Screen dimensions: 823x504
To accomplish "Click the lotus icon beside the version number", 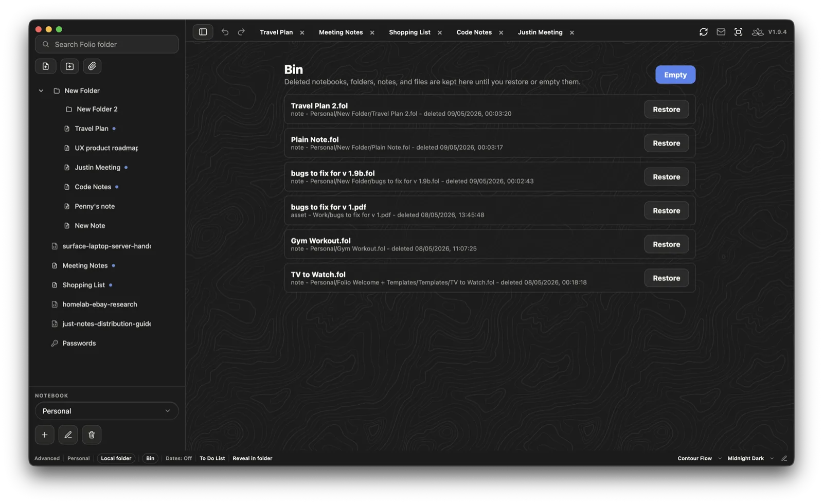I will tap(757, 32).
